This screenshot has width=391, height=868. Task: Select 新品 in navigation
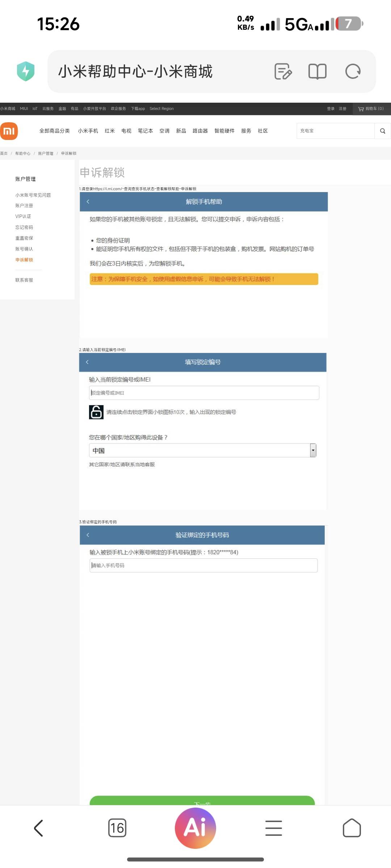pyautogui.click(x=181, y=131)
